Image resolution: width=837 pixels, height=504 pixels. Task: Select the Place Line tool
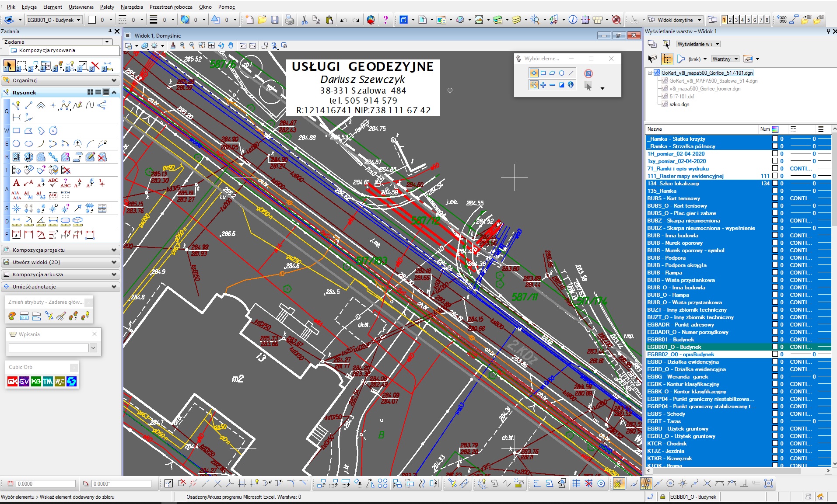[x=29, y=105]
